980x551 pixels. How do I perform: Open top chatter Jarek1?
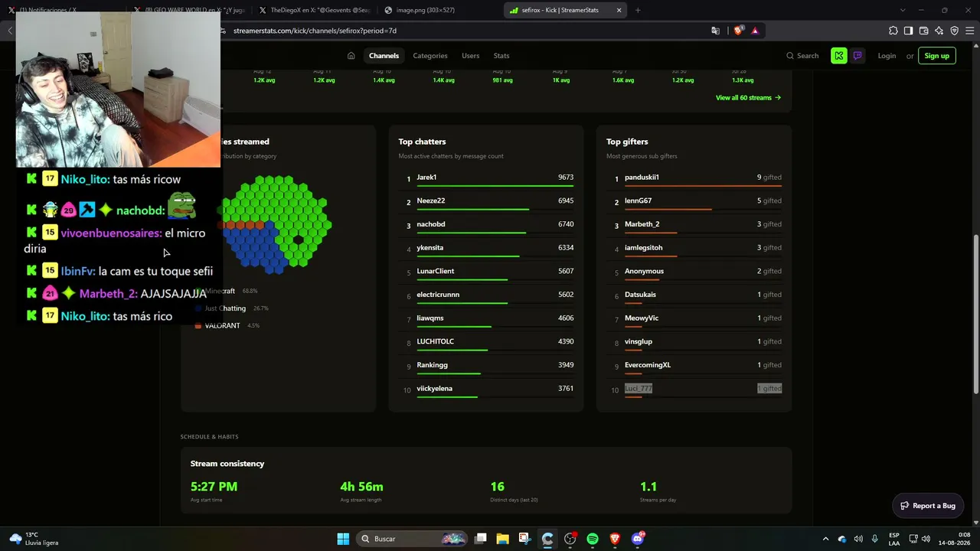pyautogui.click(x=426, y=178)
